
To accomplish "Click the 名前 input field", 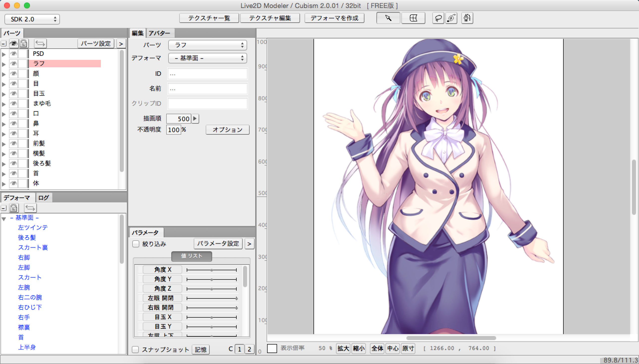I will click(207, 89).
